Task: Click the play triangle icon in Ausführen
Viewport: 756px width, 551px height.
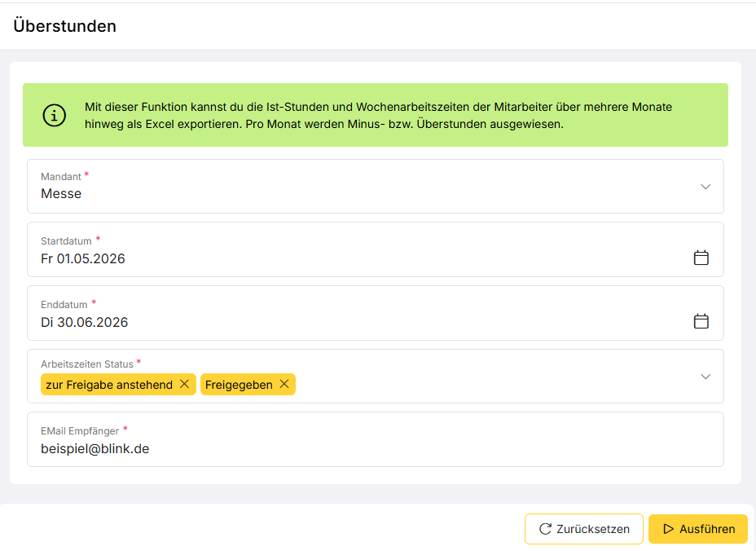Action: click(x=668, y=529)
